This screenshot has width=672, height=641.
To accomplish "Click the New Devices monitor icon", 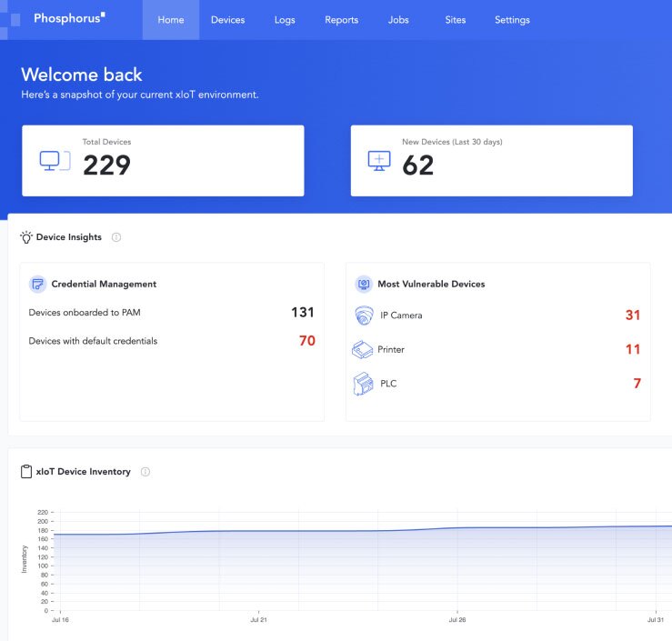I will pos(378,161).
